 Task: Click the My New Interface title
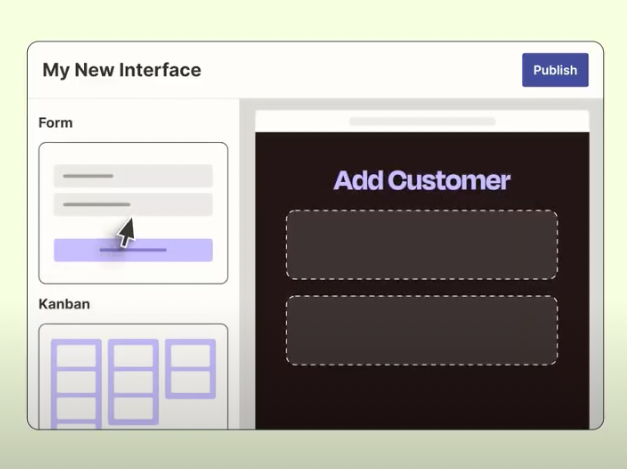pos(122,70)
